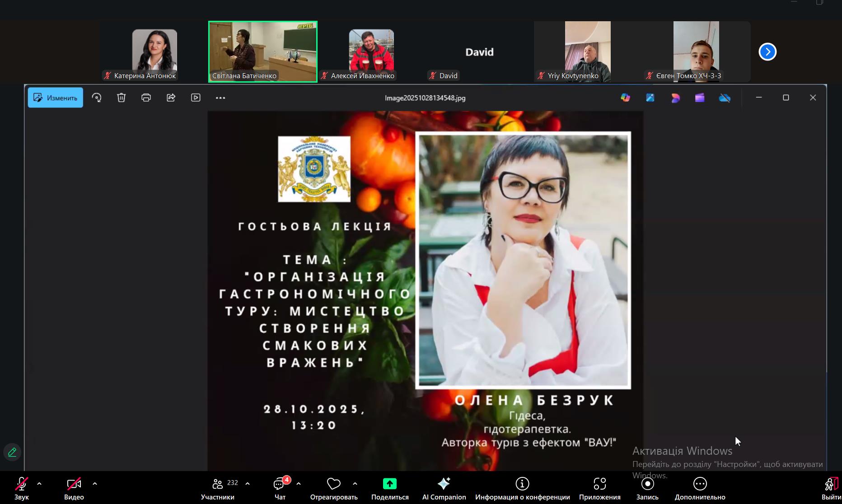Unmute microphone with Звук button
Screen dimensions: 842x504
tap(21, 488)
